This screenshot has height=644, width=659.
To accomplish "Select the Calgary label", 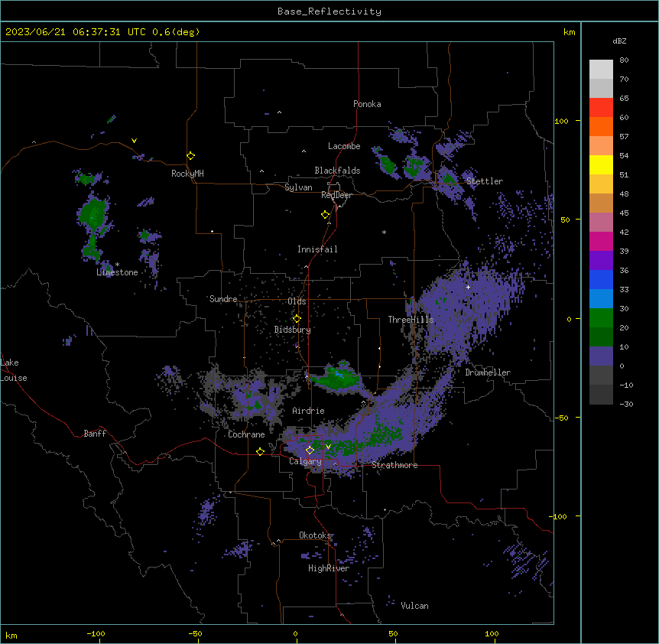I will coord(306,461).
